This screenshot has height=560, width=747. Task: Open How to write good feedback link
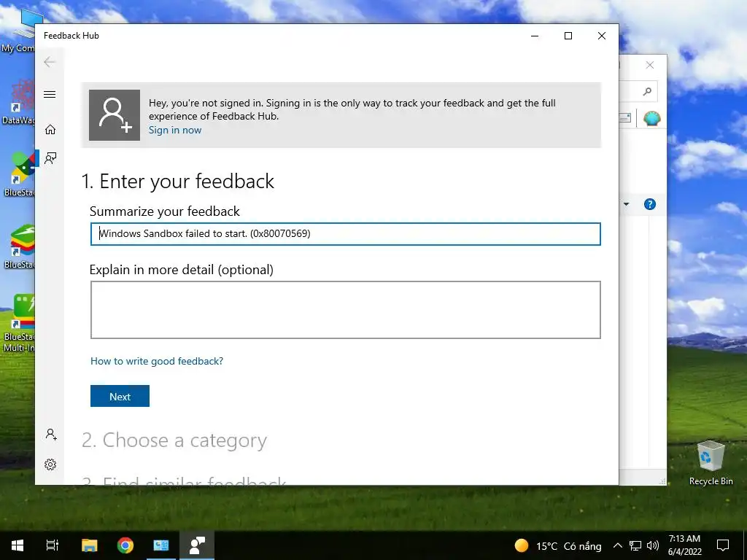click(157, 361)
